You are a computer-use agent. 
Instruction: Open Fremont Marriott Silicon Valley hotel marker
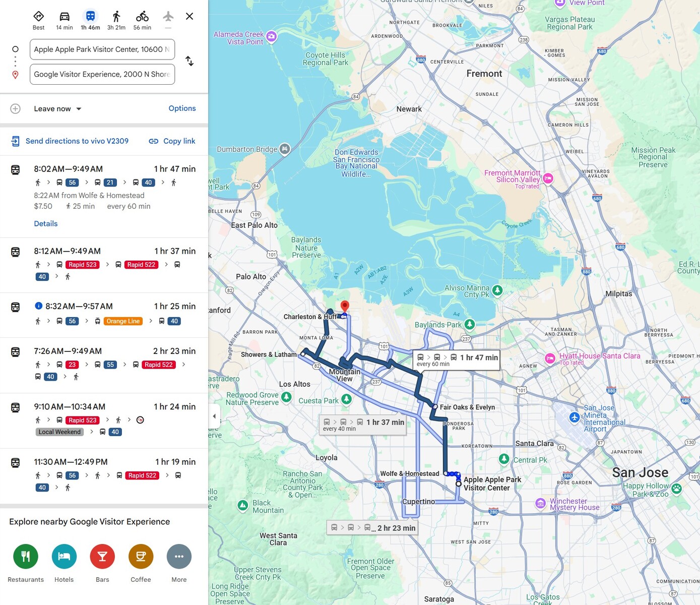[x=548, y=178]
